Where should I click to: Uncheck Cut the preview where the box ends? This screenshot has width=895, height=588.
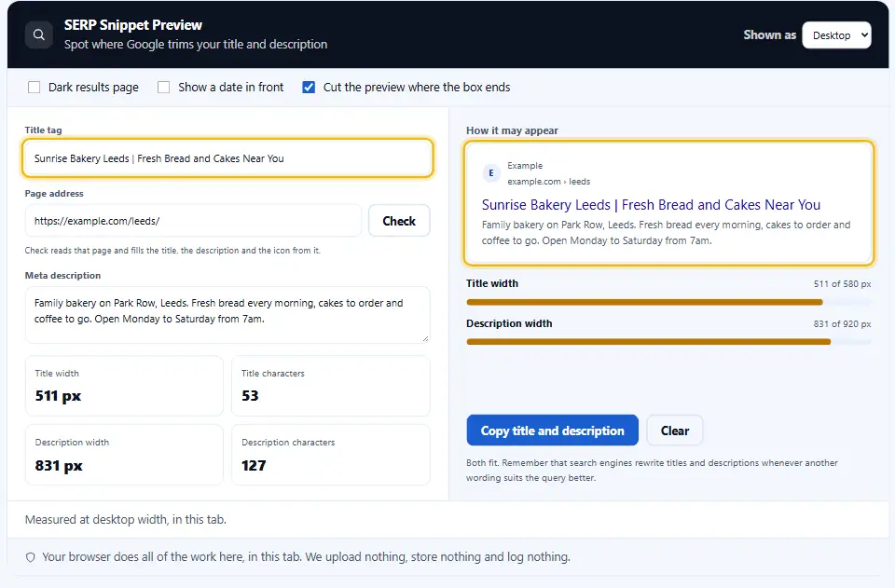tap(309, 88)
